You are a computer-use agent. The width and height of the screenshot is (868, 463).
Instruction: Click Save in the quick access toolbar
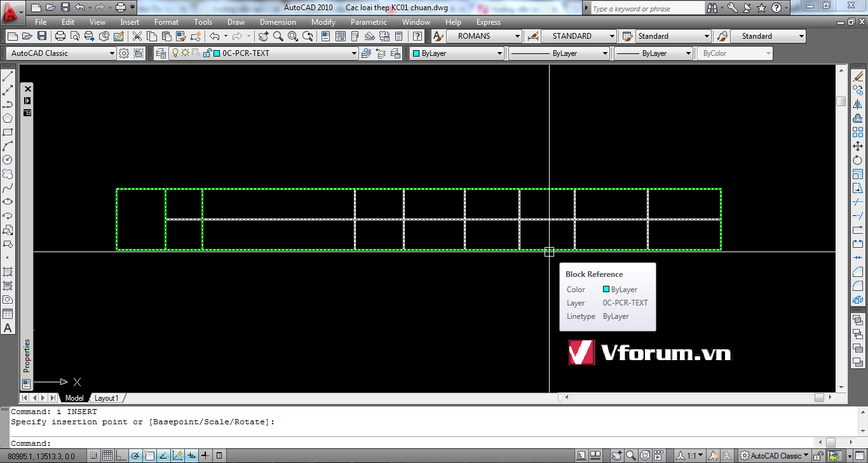[x=65, y=8]
